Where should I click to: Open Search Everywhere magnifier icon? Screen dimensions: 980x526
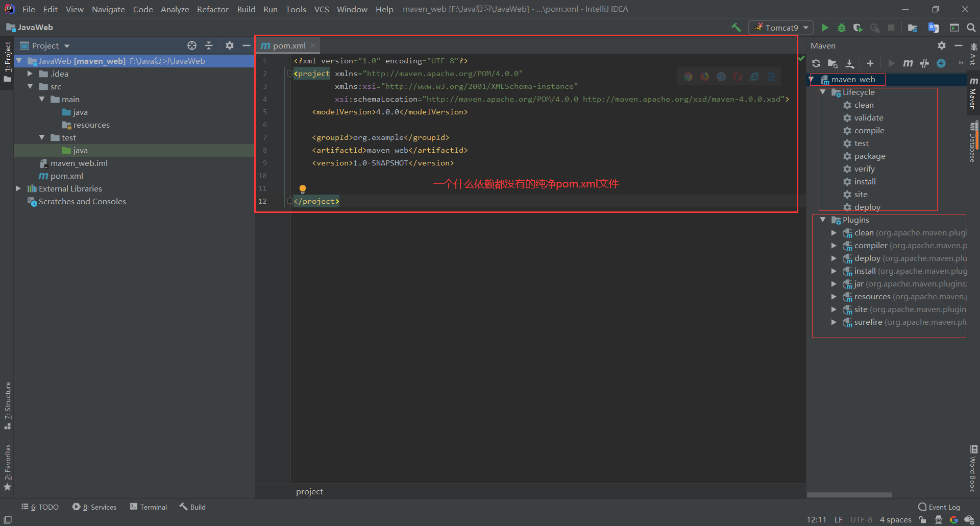[x=971, y=28]
